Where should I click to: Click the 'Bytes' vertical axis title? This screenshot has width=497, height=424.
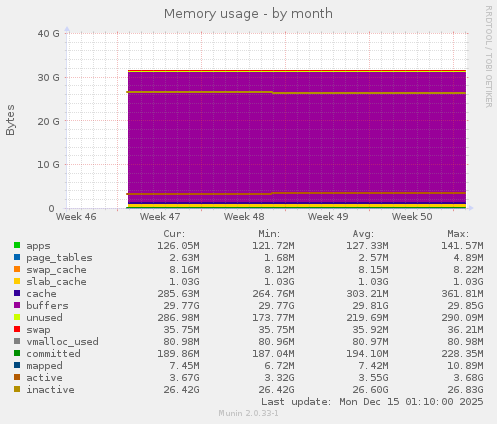tap(10, 120)
